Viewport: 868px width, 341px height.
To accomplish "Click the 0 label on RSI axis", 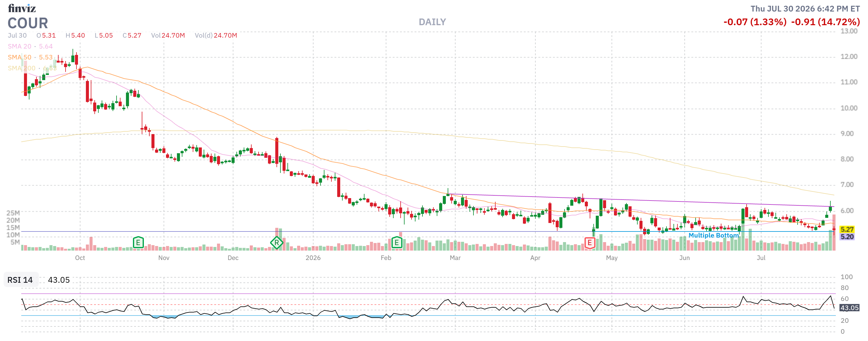I will click(843, 332).
